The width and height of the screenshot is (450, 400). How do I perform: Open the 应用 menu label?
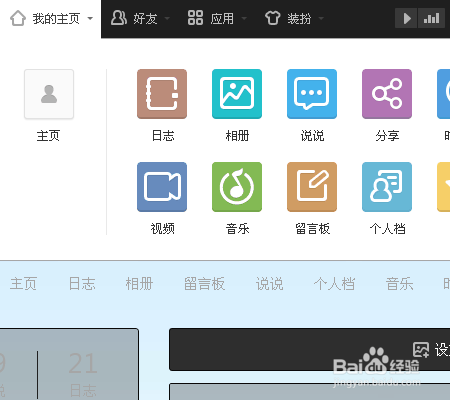pos(222,19)
